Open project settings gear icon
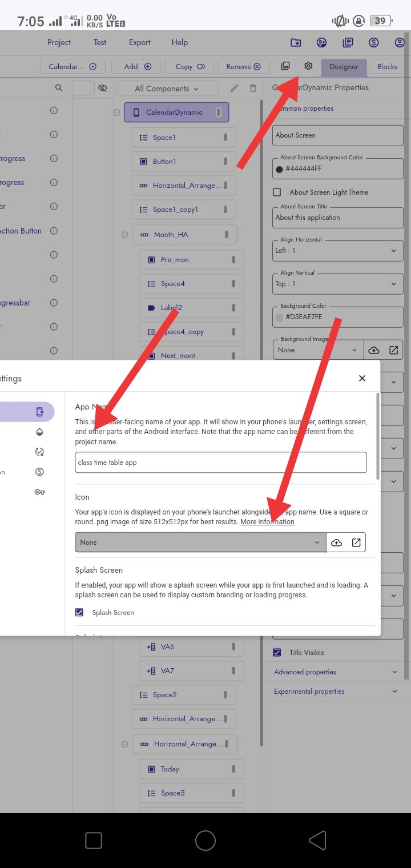 (308, 66)
